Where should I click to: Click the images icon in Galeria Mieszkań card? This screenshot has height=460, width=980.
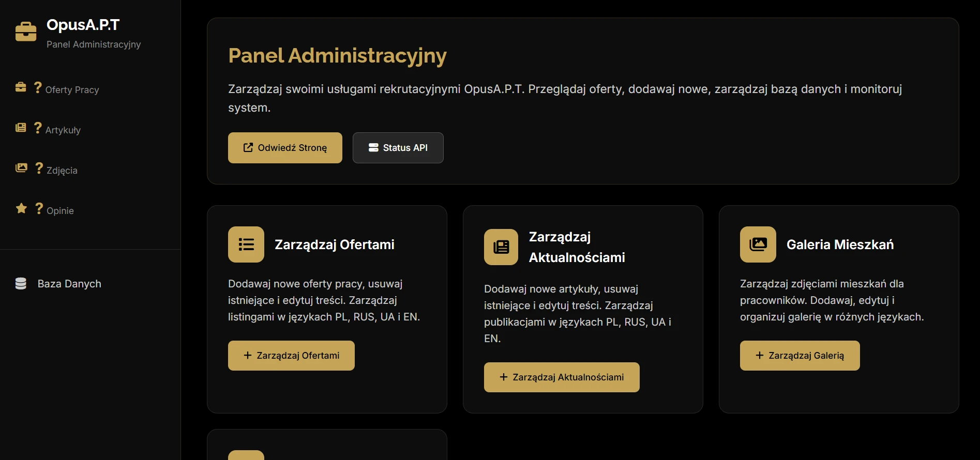coord(758,244)
